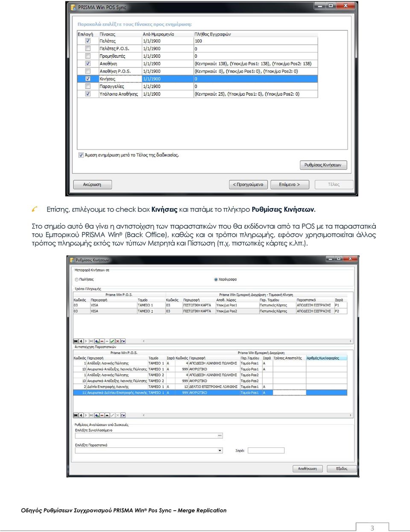Cancel document mapping edit with the X
The image size is (410, 532).
(117, 415)
